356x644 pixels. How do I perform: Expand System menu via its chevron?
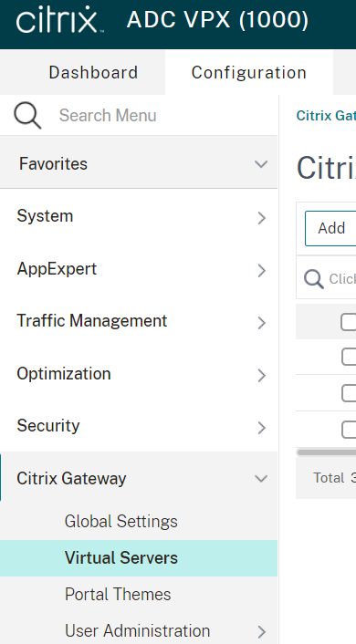click(x=261, y=218)
